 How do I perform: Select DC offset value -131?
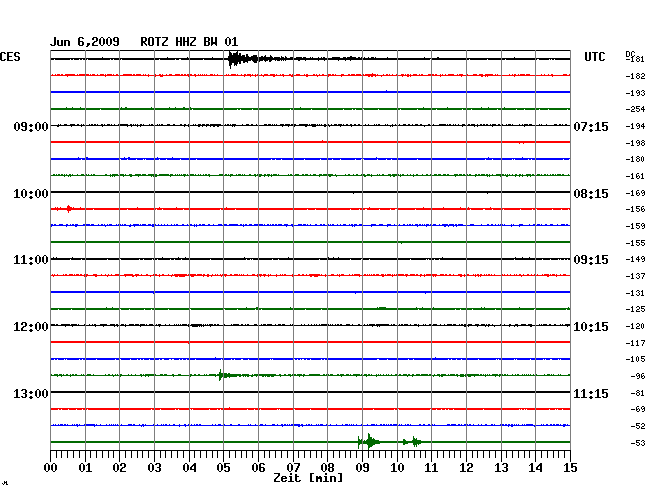click(x=635, y=293)
